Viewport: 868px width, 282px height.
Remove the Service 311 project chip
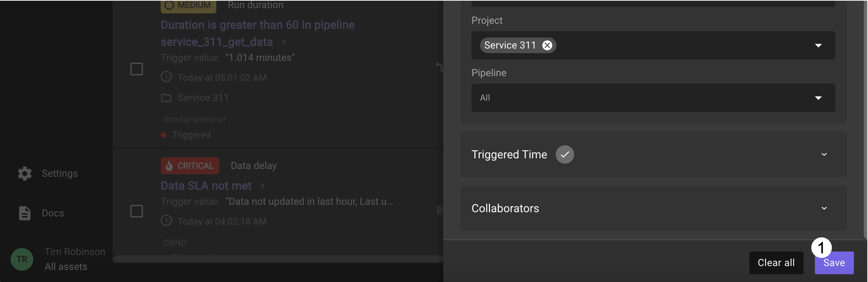point(547,45)
